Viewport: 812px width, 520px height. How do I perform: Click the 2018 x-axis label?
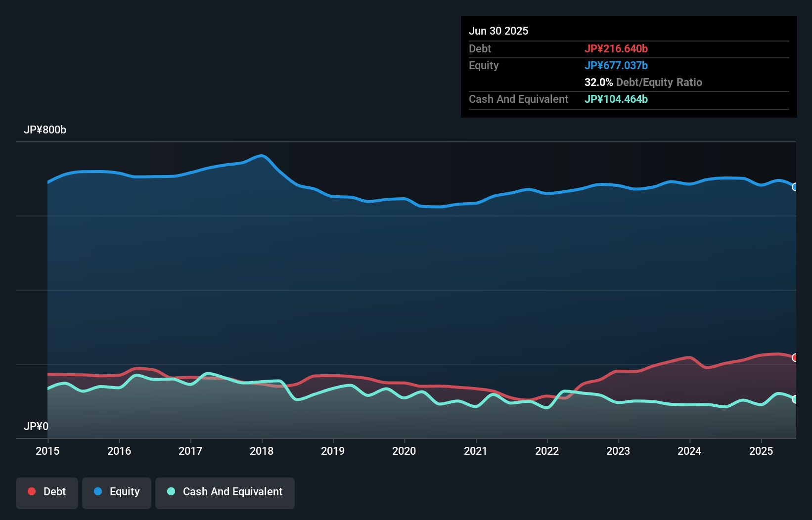(262, 451)
